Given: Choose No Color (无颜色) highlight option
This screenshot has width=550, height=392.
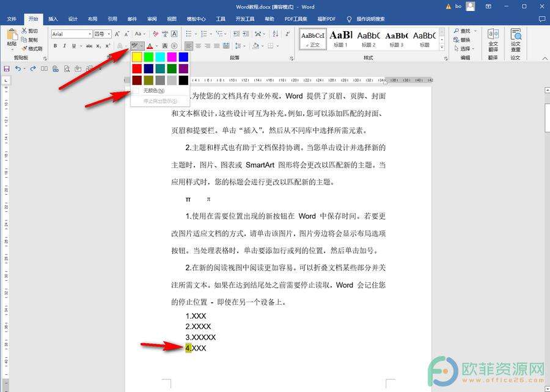Looking at the screenshot, I should coord(160,90).
